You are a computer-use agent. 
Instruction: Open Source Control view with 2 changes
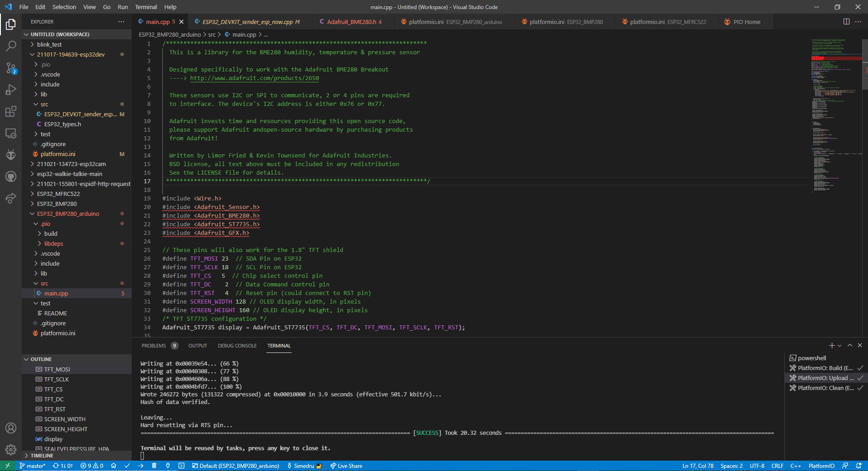11,68
